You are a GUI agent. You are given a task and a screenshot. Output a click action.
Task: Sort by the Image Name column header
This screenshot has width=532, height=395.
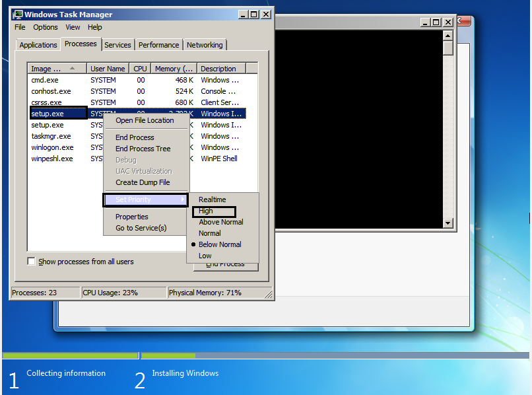57,69
